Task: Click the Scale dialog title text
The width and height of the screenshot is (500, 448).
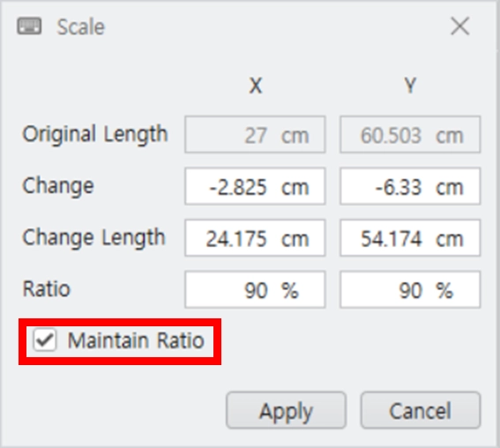Action: 80,26
